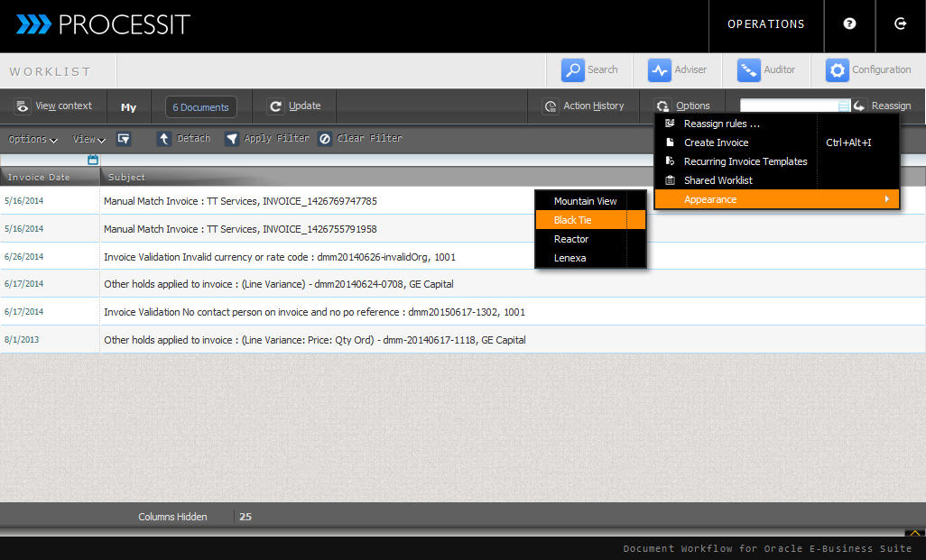The width and height of the screenshot is (926, 560).
Task: Click the Update button
Action: coord(294,106)
